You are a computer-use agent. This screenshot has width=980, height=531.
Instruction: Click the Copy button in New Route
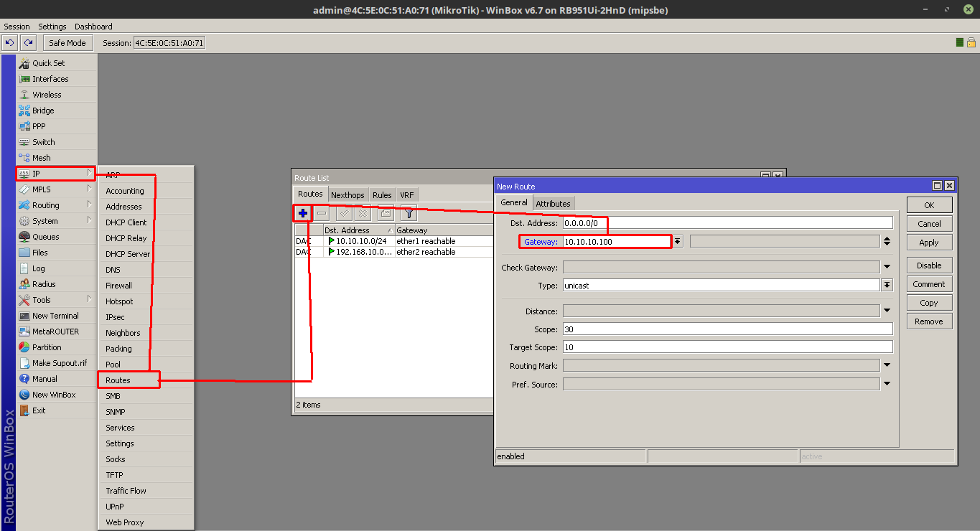[929, 303]
